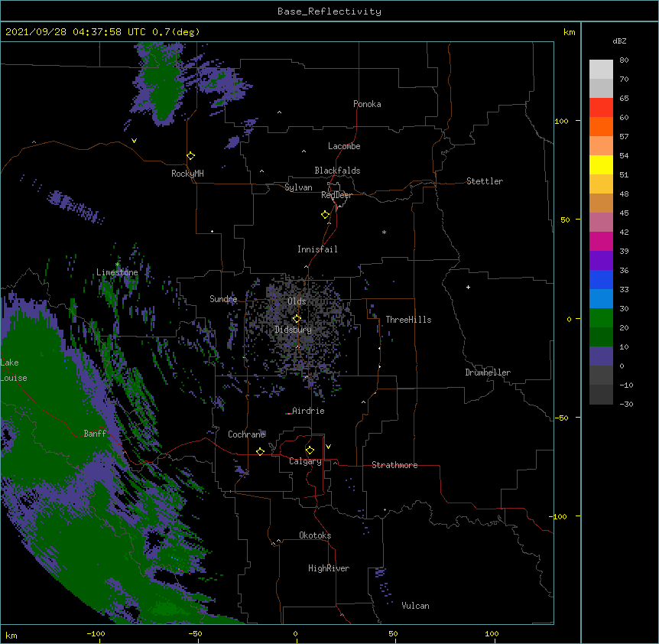Pick the dusty pink 45-42 dBZ swatch

coord(601,223)
